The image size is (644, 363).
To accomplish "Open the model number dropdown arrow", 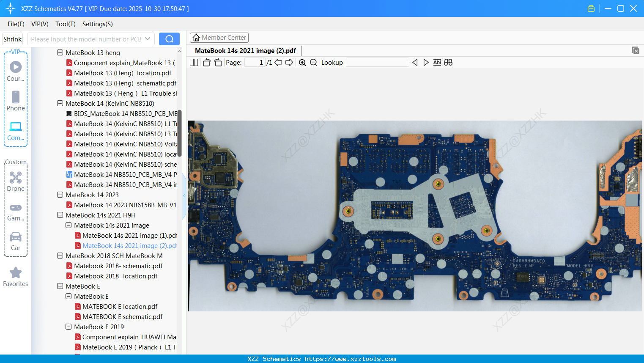I will [148, 39].
